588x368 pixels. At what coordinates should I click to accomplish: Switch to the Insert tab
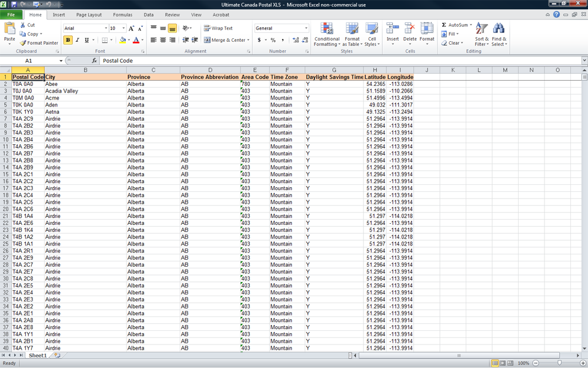(59, 15)
